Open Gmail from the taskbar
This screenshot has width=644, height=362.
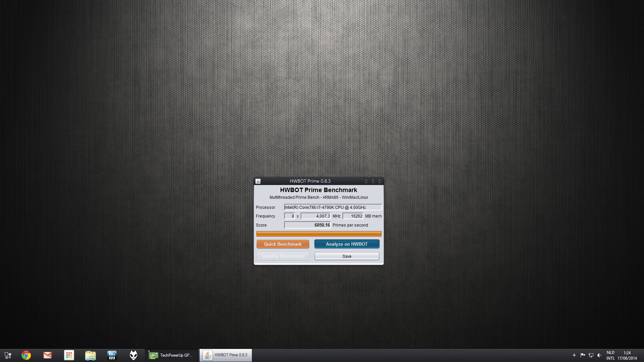pos(48,355)
